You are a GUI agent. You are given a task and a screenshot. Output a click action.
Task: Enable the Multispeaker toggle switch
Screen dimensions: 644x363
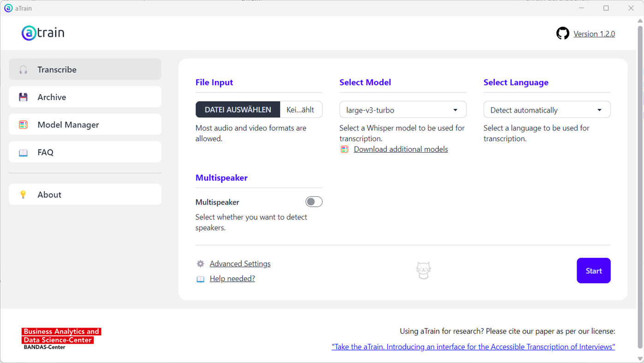coord(314,202)
